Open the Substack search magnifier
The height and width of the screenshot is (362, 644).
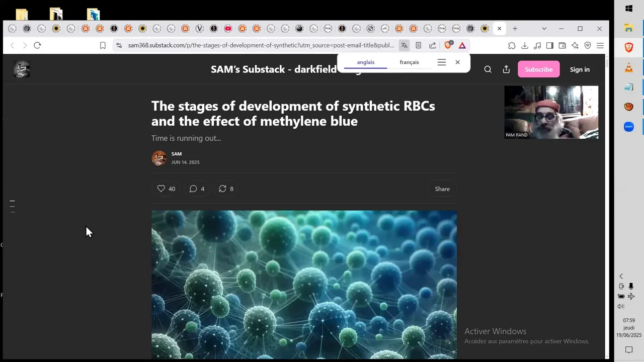488,69
